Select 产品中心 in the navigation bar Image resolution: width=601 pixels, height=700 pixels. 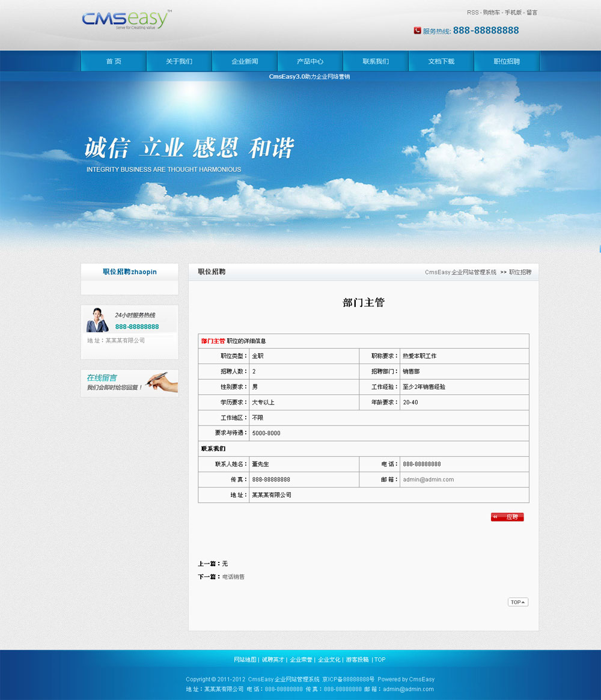(x=310, y=61)
